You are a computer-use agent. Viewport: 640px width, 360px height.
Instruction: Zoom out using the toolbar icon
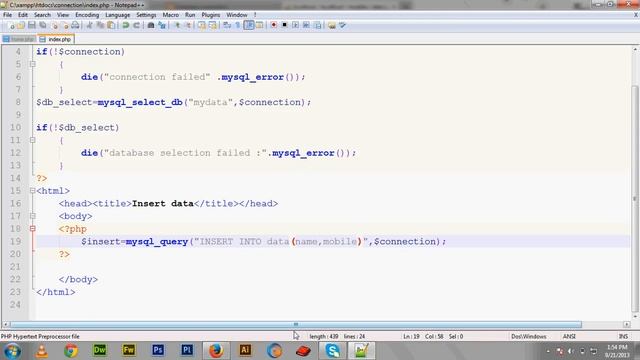tap(188, 25)
